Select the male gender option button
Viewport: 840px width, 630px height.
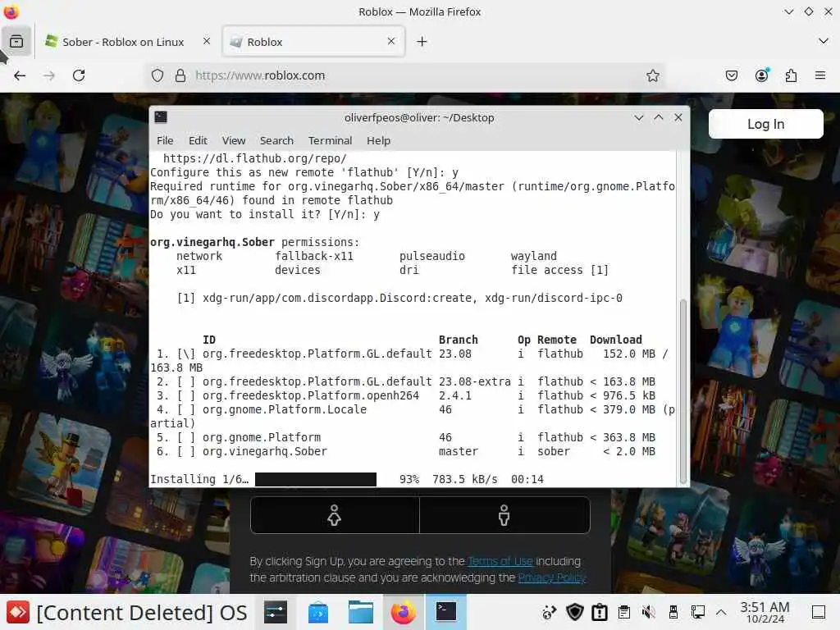(504, 515)
